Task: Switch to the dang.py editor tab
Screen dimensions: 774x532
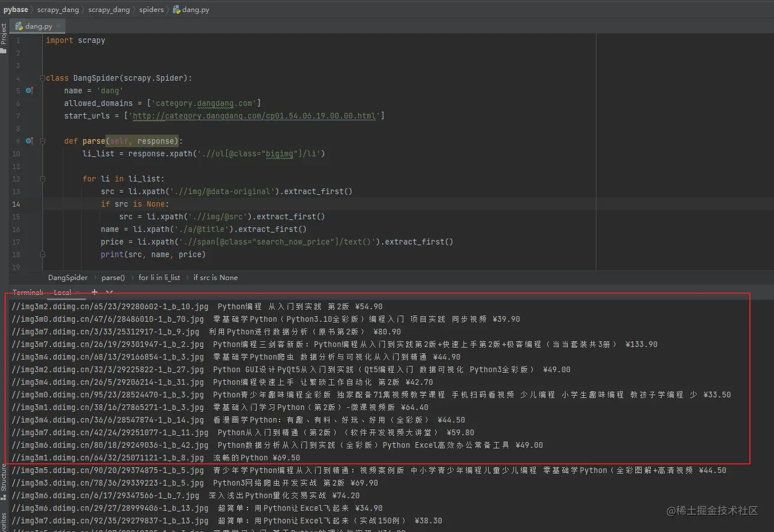Action: click(x=38, y=26)
